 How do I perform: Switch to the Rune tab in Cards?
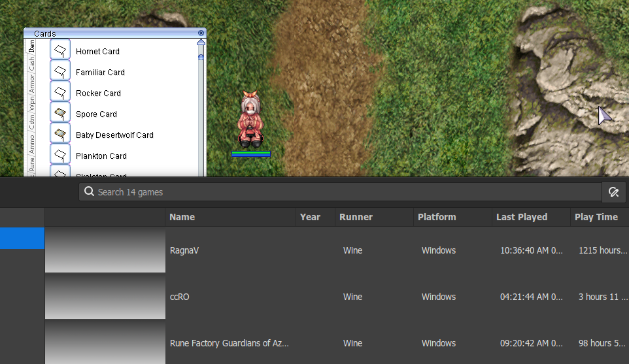(x=31, y=165)
